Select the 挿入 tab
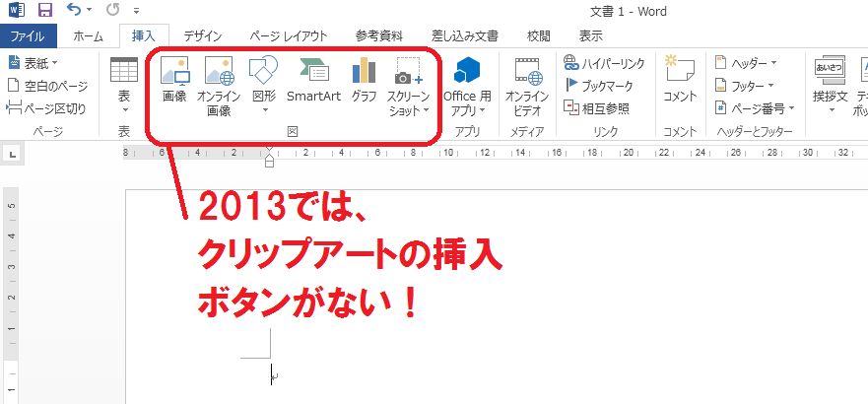868x404 pixels. tap(144, 36)
